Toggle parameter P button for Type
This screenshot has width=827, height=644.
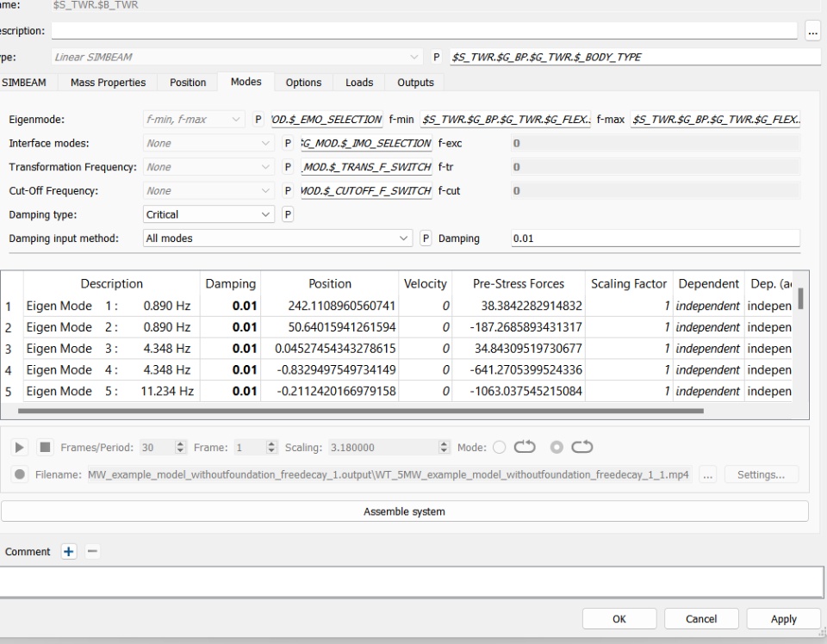tap(436, 57)
